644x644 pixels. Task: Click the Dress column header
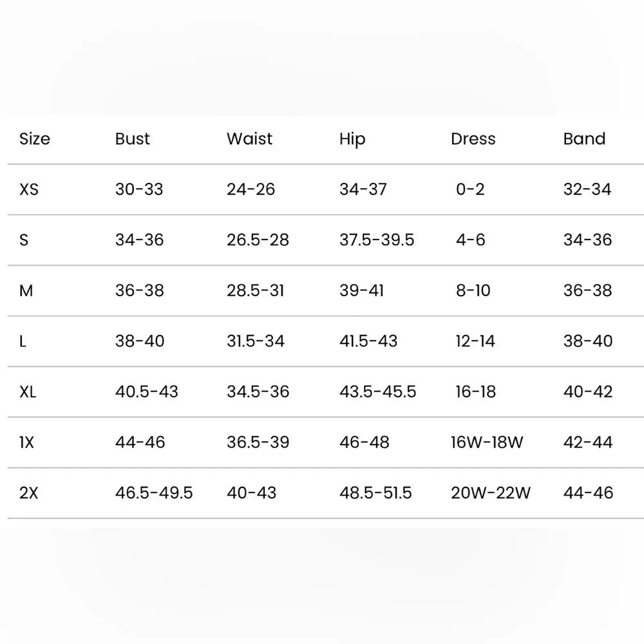(473, 139)
